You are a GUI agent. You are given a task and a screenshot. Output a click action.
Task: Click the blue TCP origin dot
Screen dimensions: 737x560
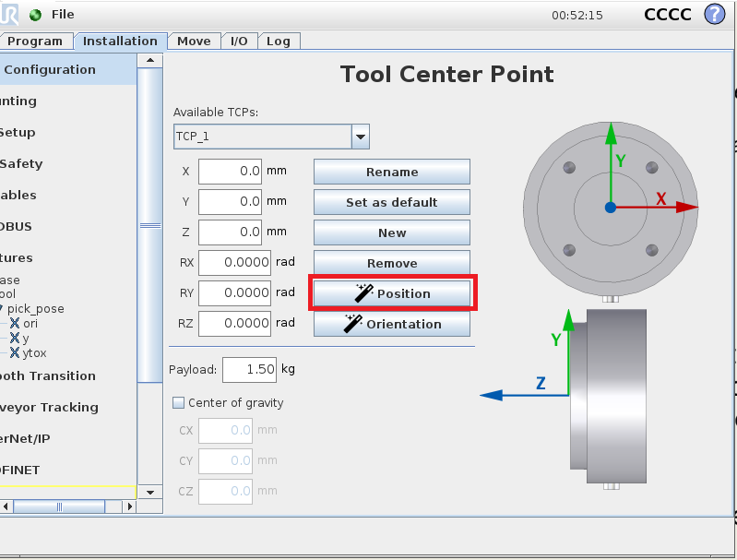point(611,208)
